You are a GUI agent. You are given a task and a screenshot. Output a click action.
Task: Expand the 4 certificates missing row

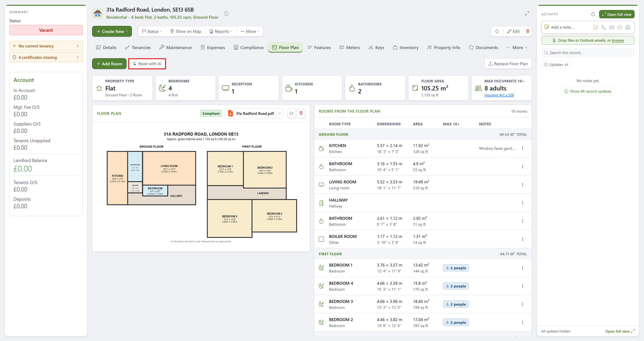click(x=46, y=57)
